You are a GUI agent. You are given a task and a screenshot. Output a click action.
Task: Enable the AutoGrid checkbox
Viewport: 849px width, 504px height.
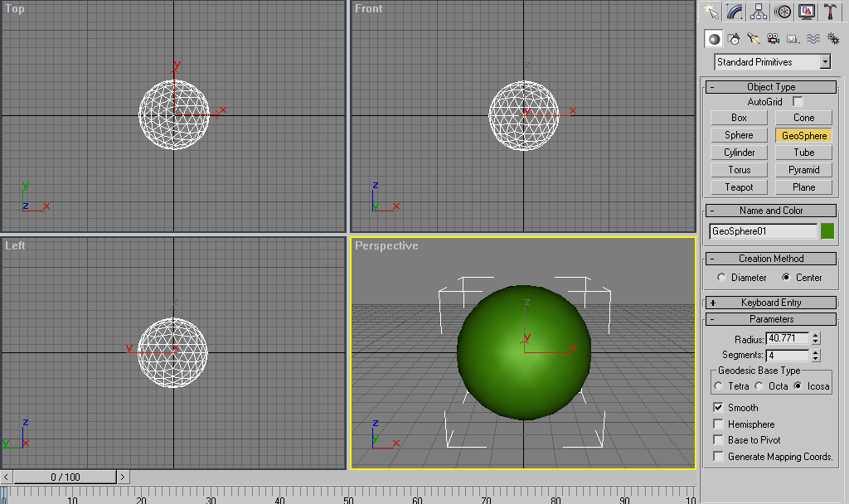[798, 102]
